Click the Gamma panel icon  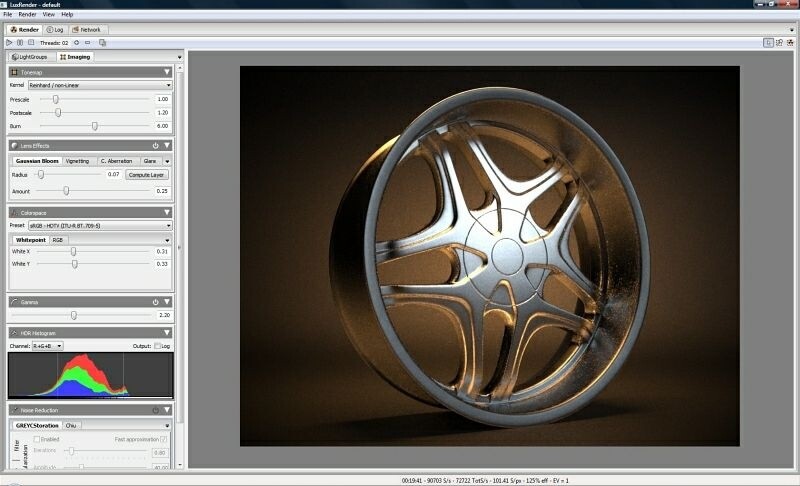pyautogui.click(x=14, y=302)
